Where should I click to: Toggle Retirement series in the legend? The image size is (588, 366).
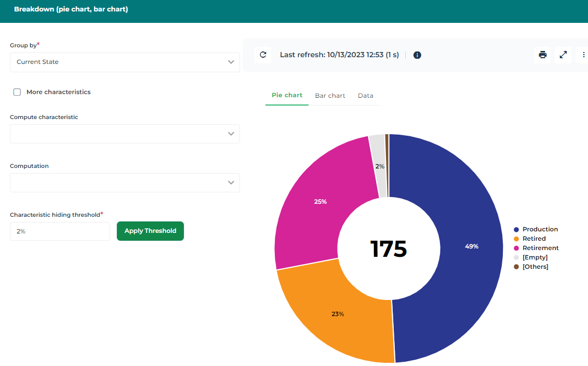(540, 248)
